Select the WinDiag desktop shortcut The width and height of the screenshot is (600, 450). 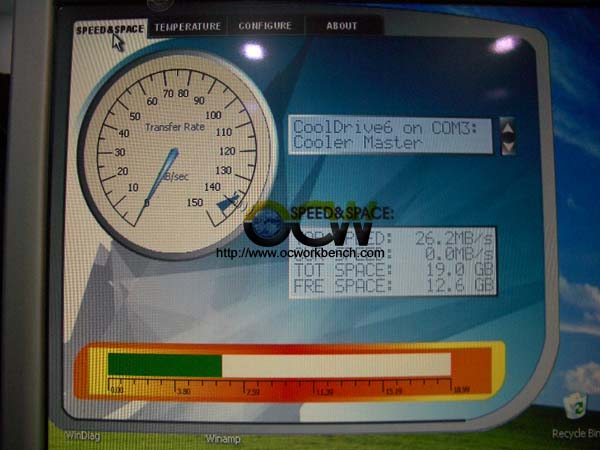tap(83, 435)
